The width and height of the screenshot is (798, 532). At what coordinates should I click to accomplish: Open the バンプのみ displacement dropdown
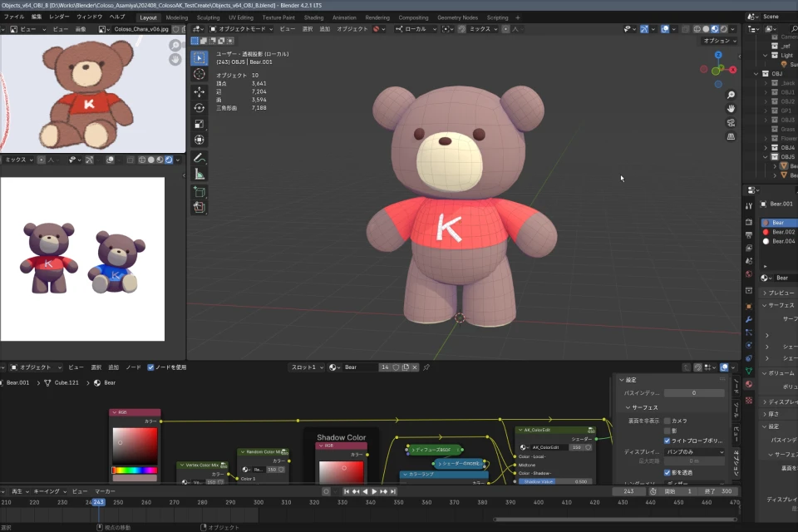click(695, 452)
